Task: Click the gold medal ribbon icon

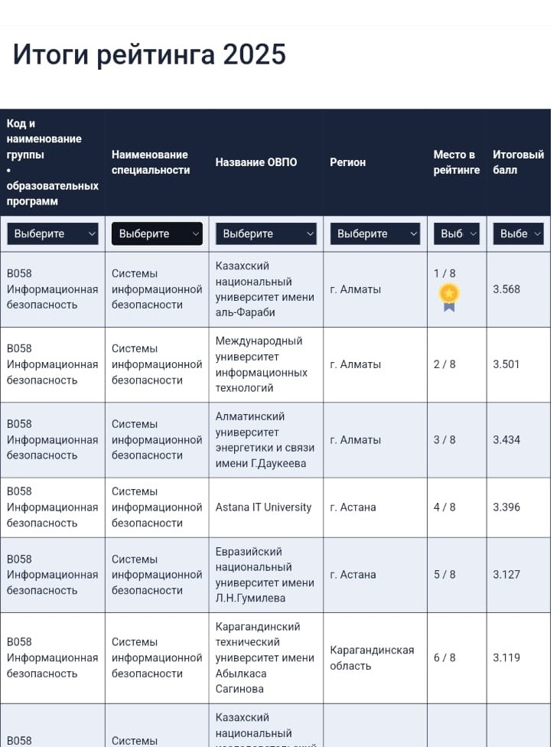Action: click(449, 297)
